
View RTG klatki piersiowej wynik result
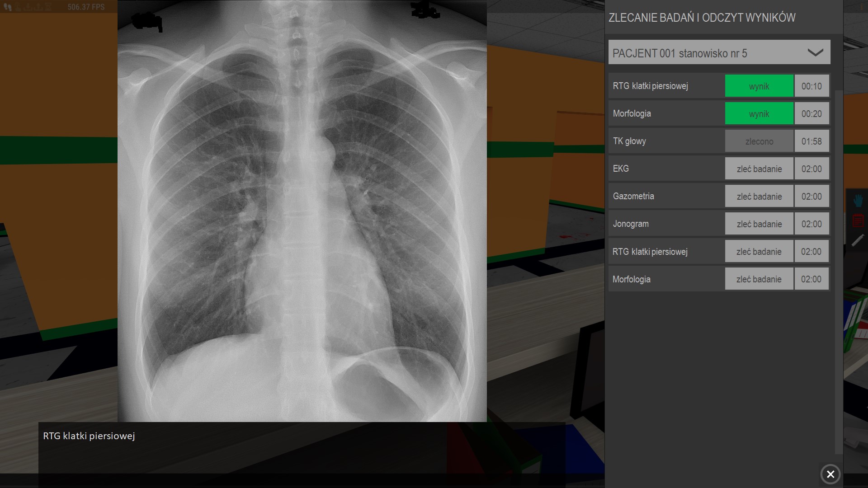pyautogui.click(x=759, y=86)
